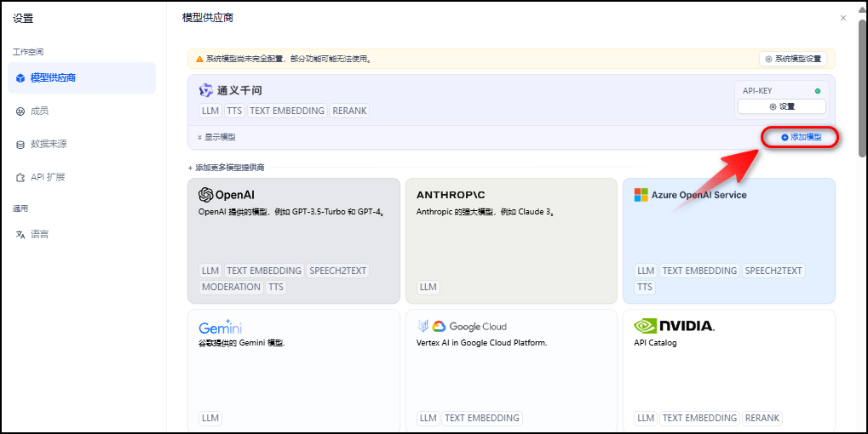Screen dimensions: 868x434
Task: Click the Microsoft logo on Azure card
Action: [x=641, y=195]
